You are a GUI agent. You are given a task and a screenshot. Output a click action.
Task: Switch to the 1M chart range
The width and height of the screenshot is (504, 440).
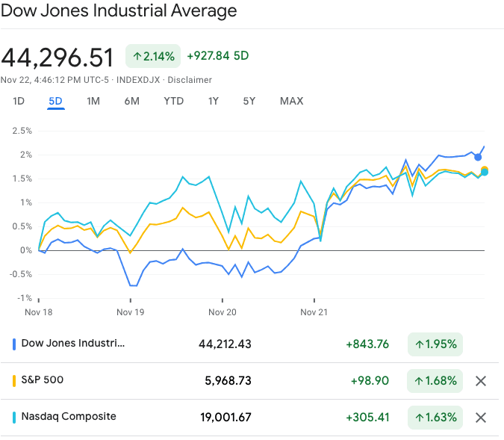[93, 101]
